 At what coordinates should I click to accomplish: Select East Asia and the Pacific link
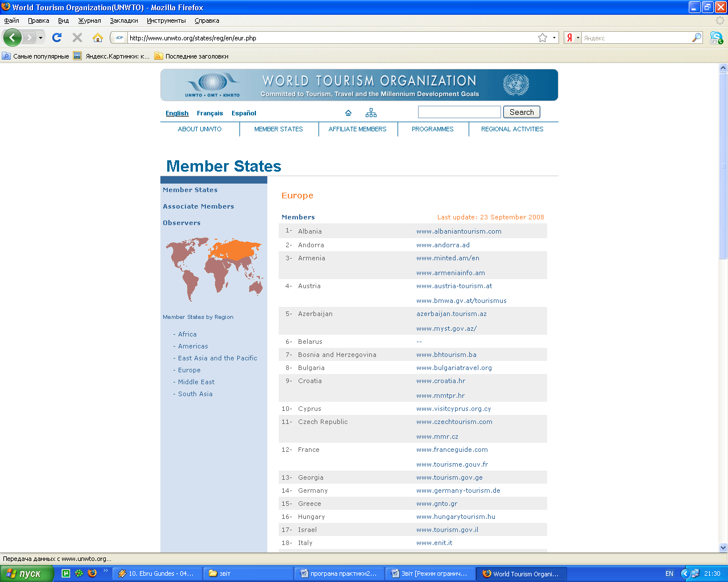coord(217,358)
